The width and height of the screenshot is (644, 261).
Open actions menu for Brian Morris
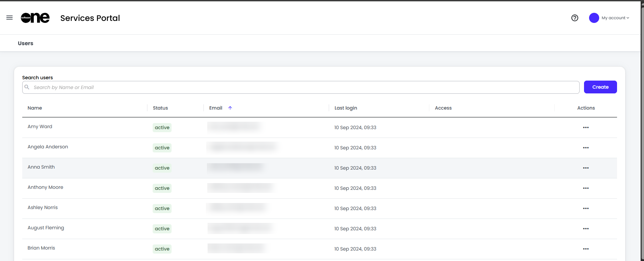[586, 249]
